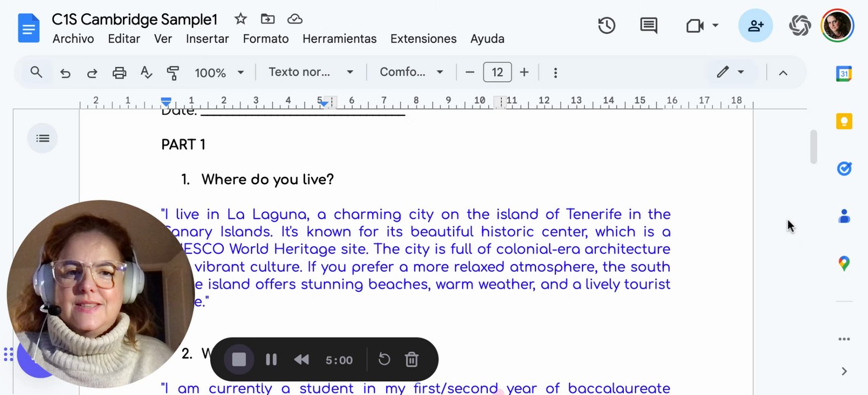The height and width of the screenshot is (395, 868).
Task: Click the share people button
Action: tap(756, 26)
